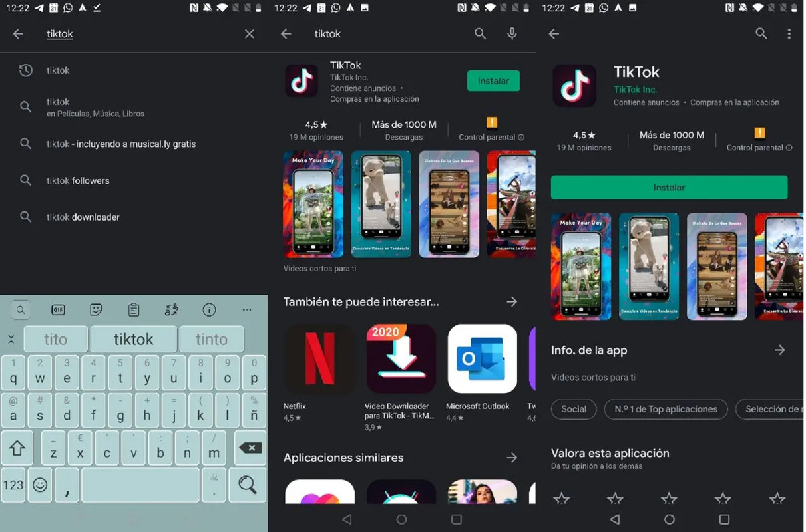
Task: Open teddy bear screenshot on detail page
Action: click(649, 266)
